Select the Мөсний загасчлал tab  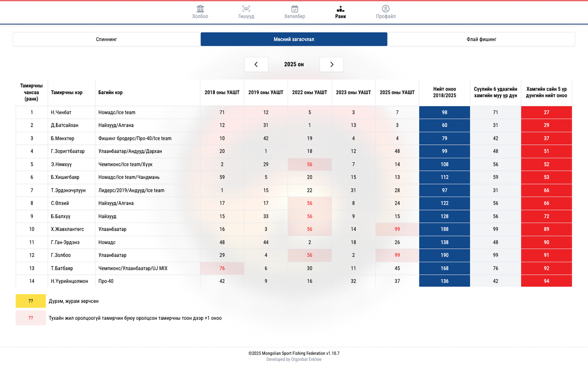(294, 39)
